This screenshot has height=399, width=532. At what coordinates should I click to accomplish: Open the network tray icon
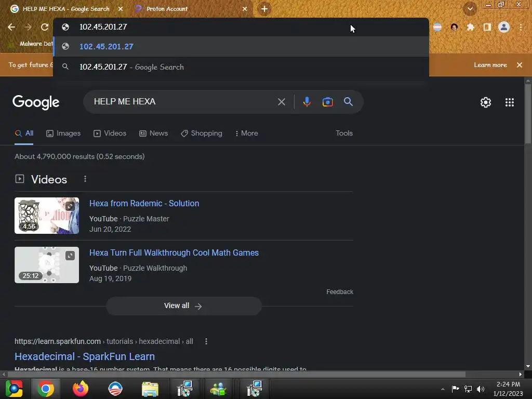pyautogui.click(x=468, y=389)
